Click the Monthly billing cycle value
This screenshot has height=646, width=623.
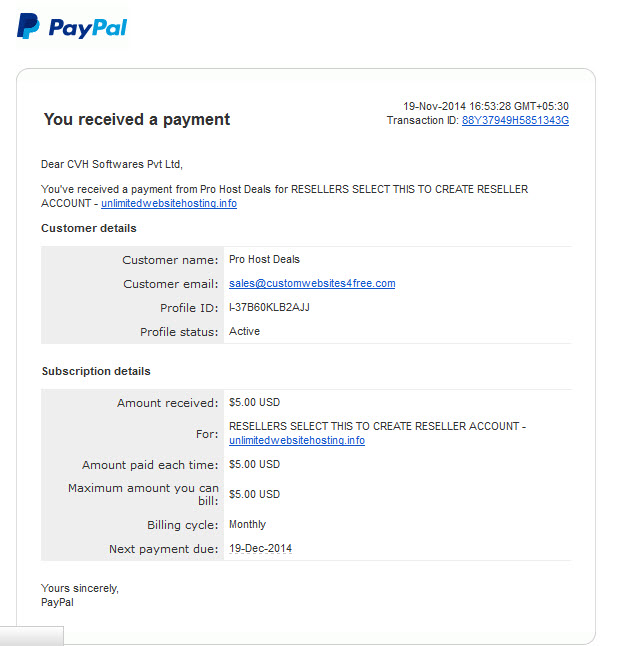click(x=247, y=524)
